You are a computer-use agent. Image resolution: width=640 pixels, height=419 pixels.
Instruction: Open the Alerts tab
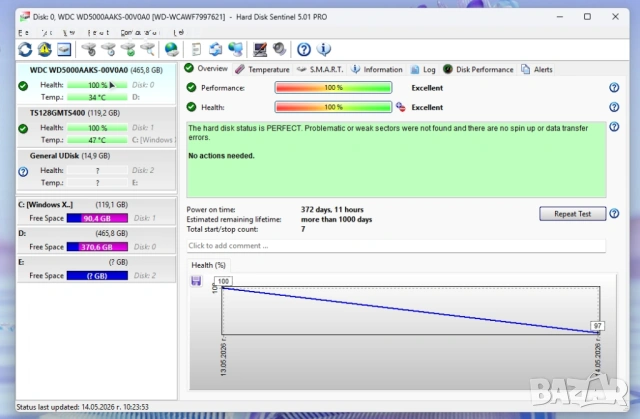(537, 69)
